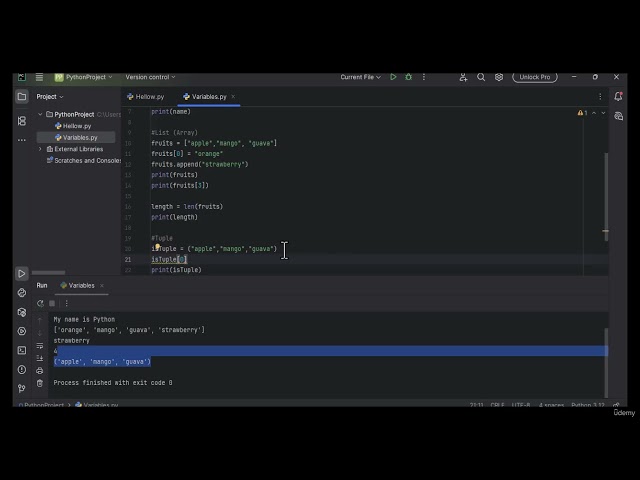Close the Variables.py editor tab
The width and height of the screenshot is (640, 480).
click(x=233, y=97)
